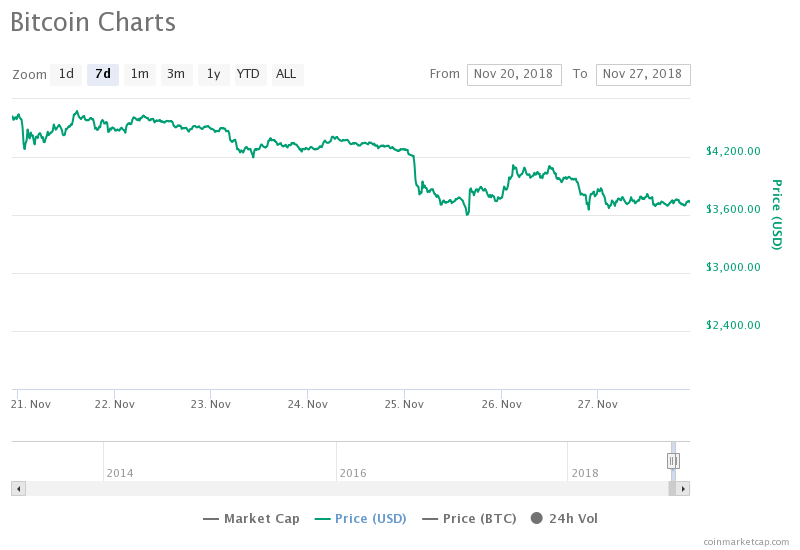The width and height of the screenshot is (800, 550).
Task: Toggle the Price (BTC) series
Action: click(469, 518)
